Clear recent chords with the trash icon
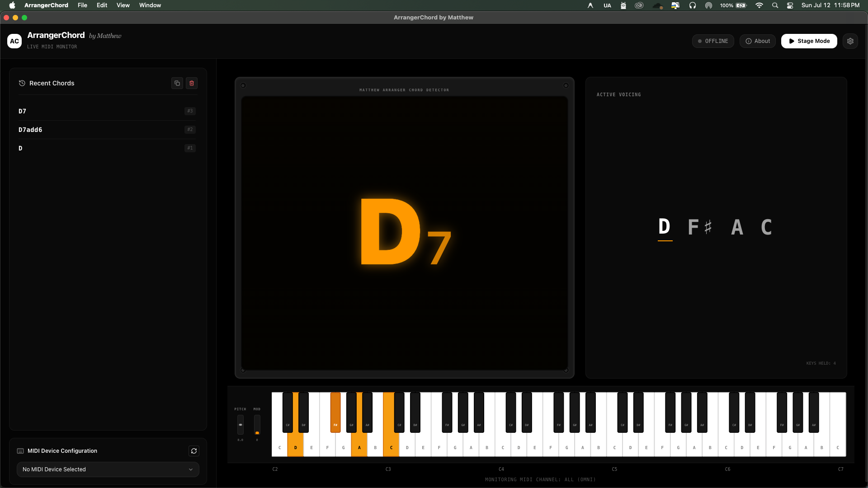 tap(192, 83)
